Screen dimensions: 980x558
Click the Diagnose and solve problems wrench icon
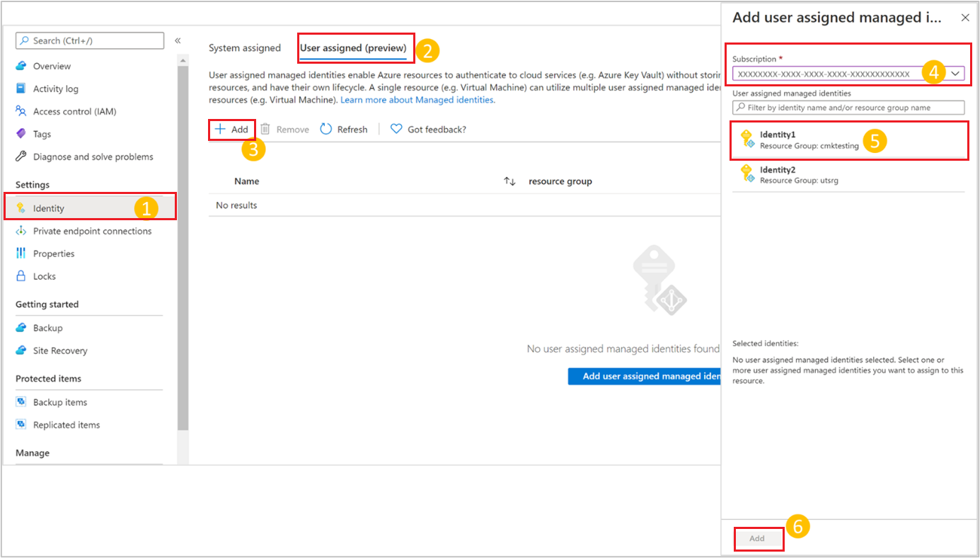click(x=21, y=156)
